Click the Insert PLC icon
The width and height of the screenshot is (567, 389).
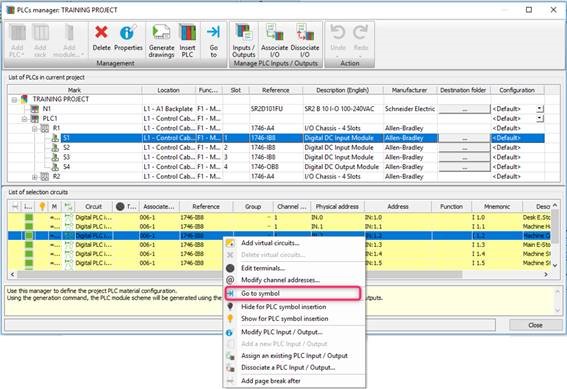pos(187,33)
